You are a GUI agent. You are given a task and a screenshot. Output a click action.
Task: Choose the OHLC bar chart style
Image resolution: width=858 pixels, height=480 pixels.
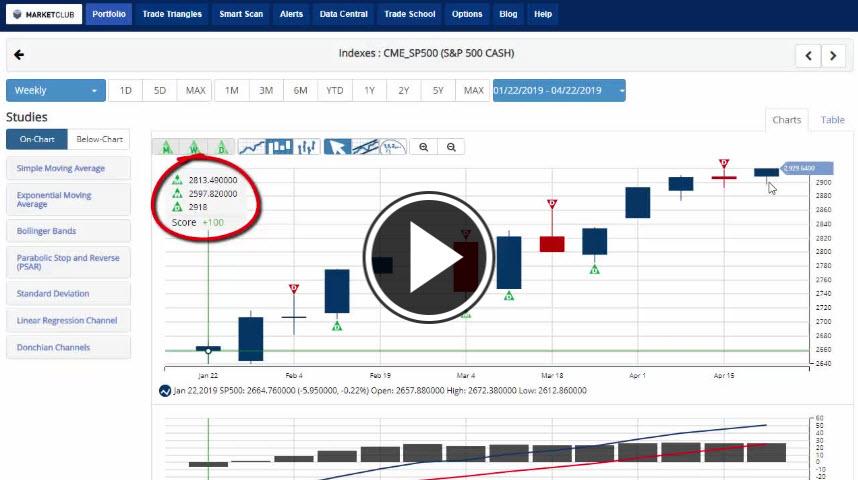click(307, 147)
